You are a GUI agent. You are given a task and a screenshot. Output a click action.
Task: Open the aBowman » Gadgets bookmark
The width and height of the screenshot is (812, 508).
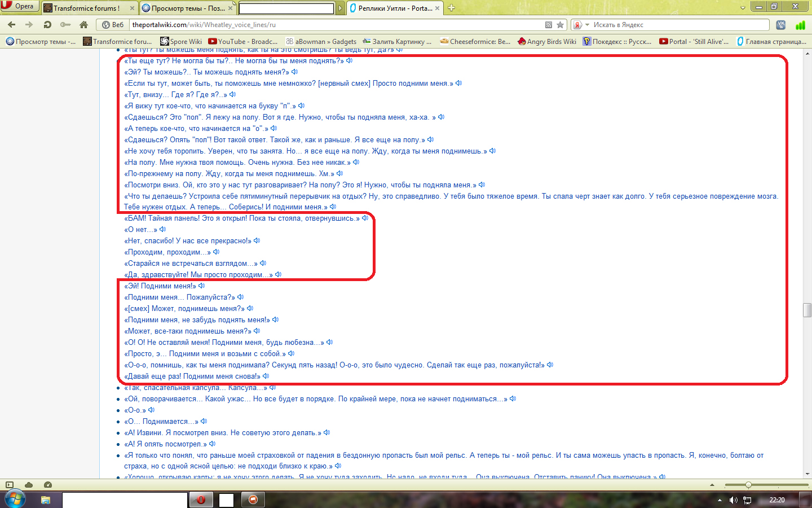point(321,41)
